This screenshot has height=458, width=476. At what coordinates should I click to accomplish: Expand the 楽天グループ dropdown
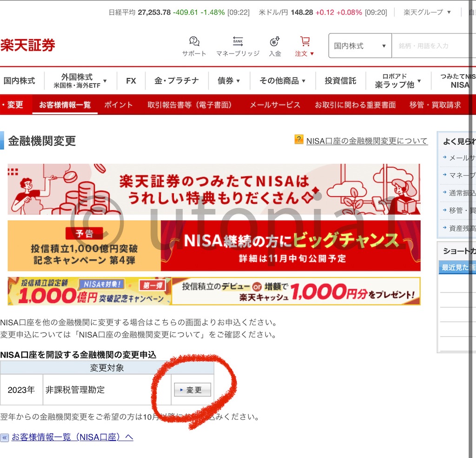pyautogui.click(x=427, y=13)
